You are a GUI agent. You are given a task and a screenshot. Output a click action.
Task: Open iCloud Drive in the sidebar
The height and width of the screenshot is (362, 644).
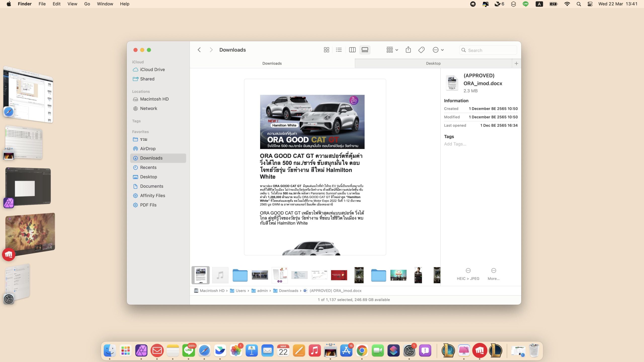(152, 69)
